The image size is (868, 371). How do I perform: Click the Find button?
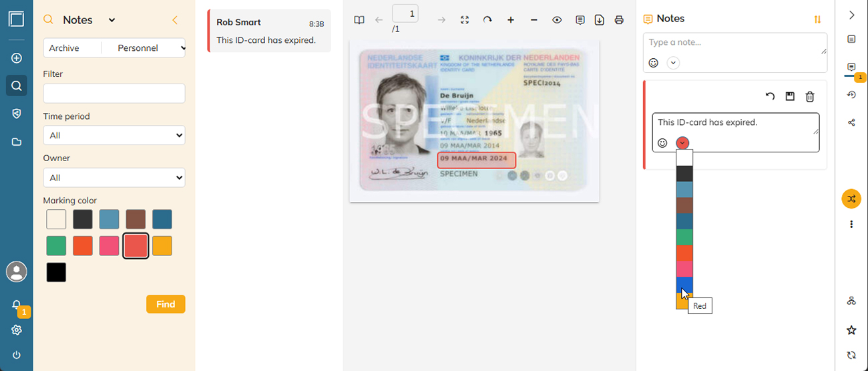(x=166, y=304)
